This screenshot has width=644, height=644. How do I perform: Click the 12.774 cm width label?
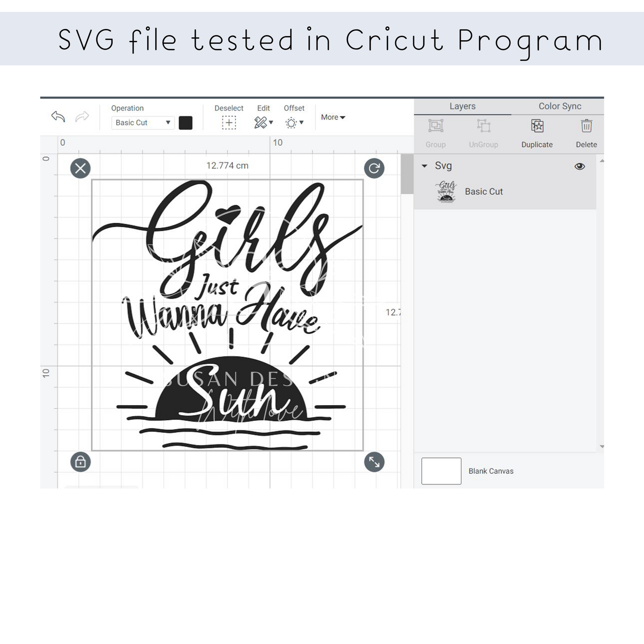227,166
